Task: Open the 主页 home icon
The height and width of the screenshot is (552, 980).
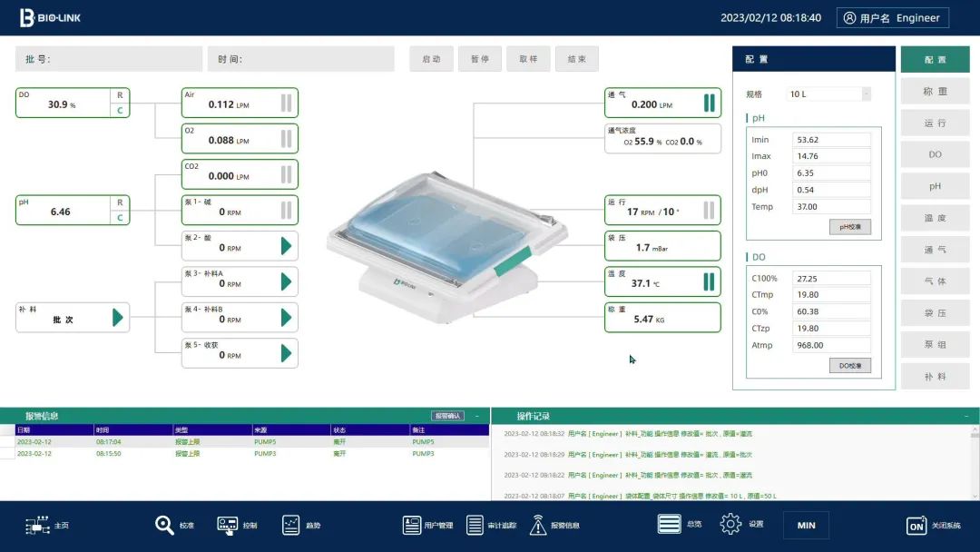Action: (x=37, y=525)
